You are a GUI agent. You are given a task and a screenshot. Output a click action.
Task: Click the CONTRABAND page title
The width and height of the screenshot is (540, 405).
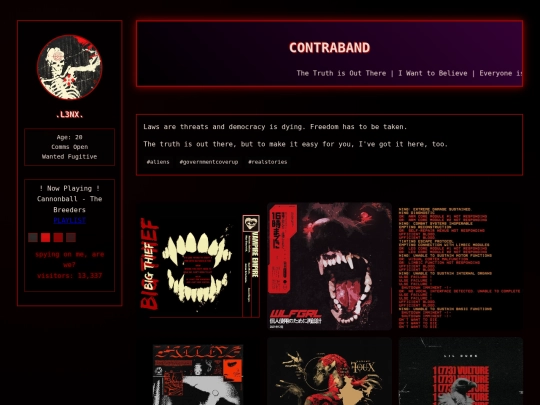[330, 48]
